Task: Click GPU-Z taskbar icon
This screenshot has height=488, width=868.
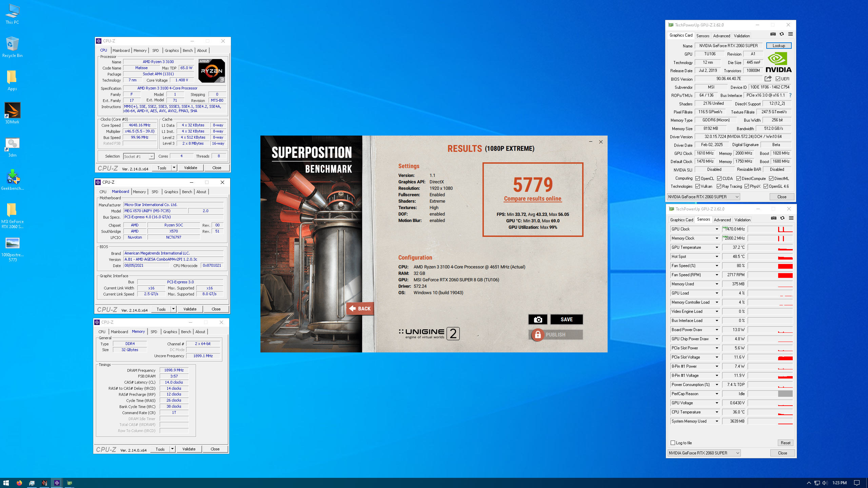Action: [x=70, y=483]
